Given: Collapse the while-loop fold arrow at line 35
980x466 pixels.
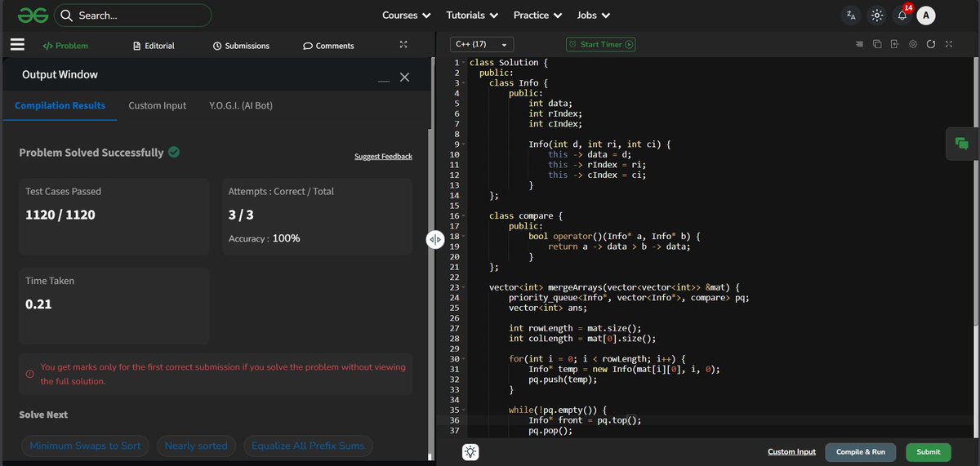Looking at the screenshot, I should (x=464, y=410).
